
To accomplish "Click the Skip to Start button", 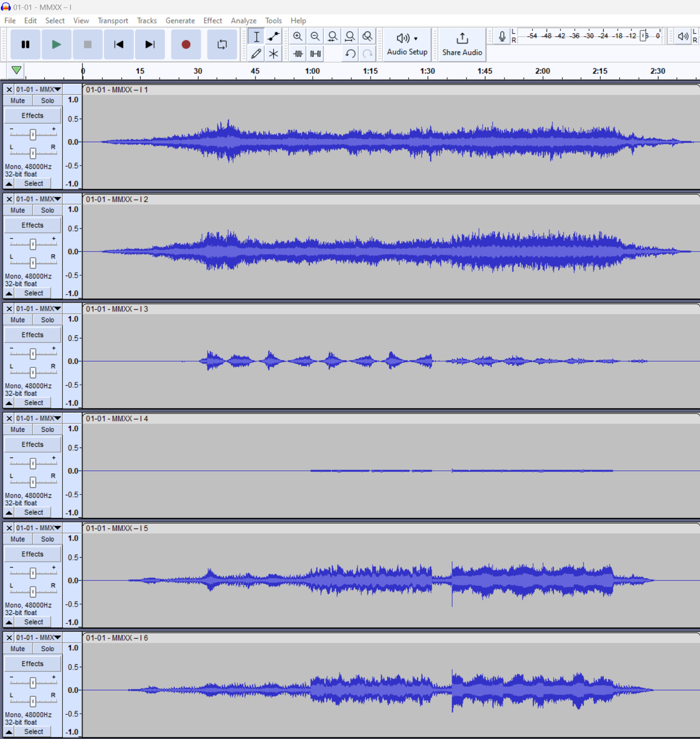I will [119, 44].
